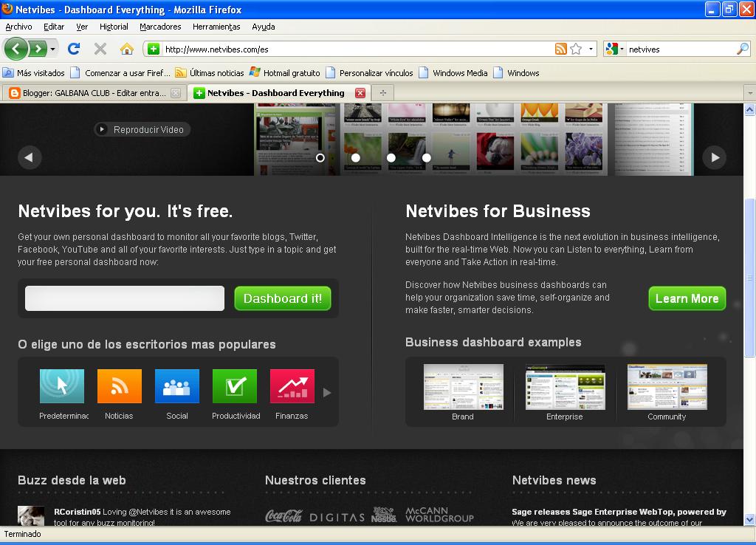Click the Productividad green checkmark icon
Viewport: 756px width, 545px height.
pos(234,385)
